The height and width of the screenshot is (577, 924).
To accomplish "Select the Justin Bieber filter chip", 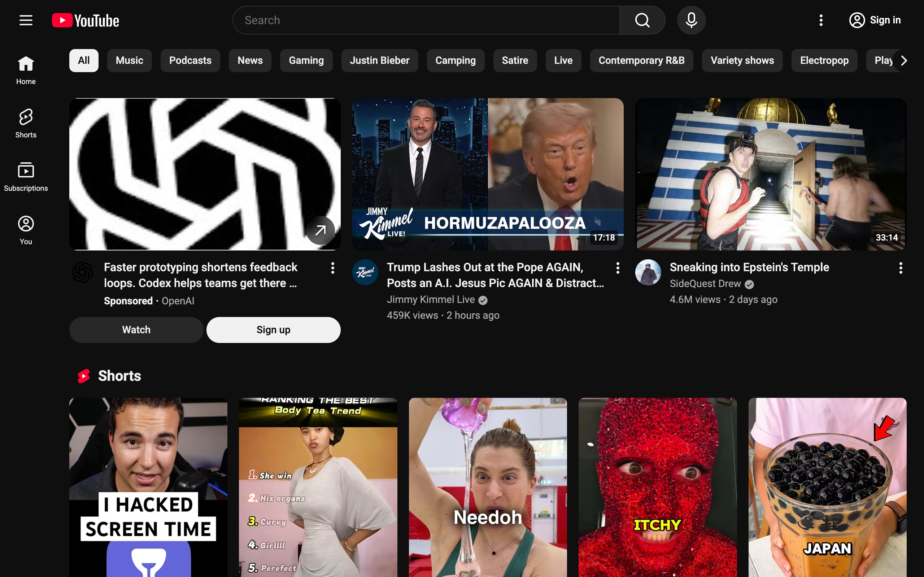I will [x=379, y=60].
